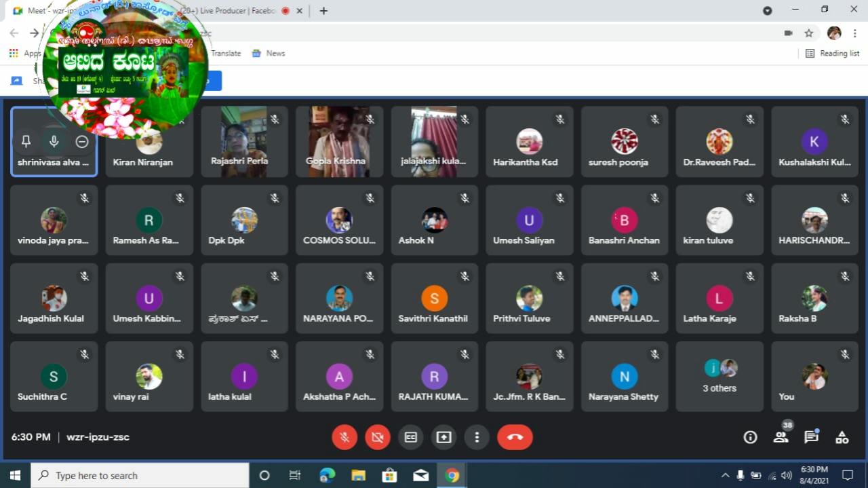Image resolution: width=868 pixels, height=488 pixels.
Task: Pin shrinivasa alva's tile
Action: pos(26,141)
